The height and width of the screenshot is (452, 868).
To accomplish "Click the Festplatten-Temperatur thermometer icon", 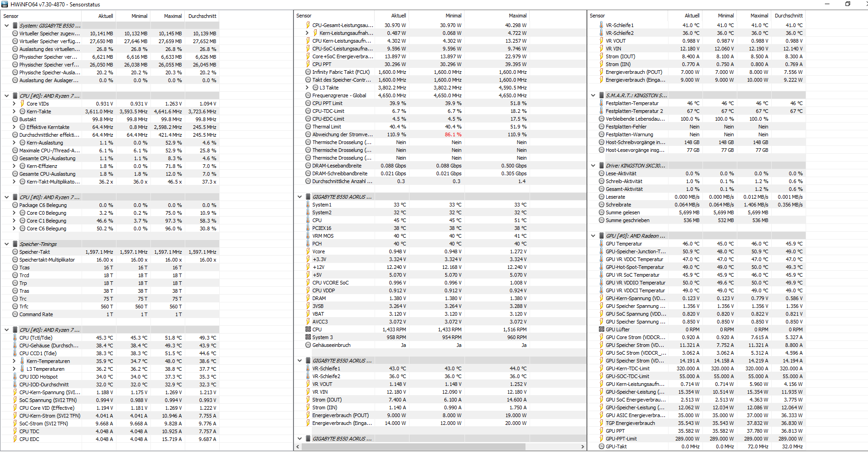I will (602, 103).
